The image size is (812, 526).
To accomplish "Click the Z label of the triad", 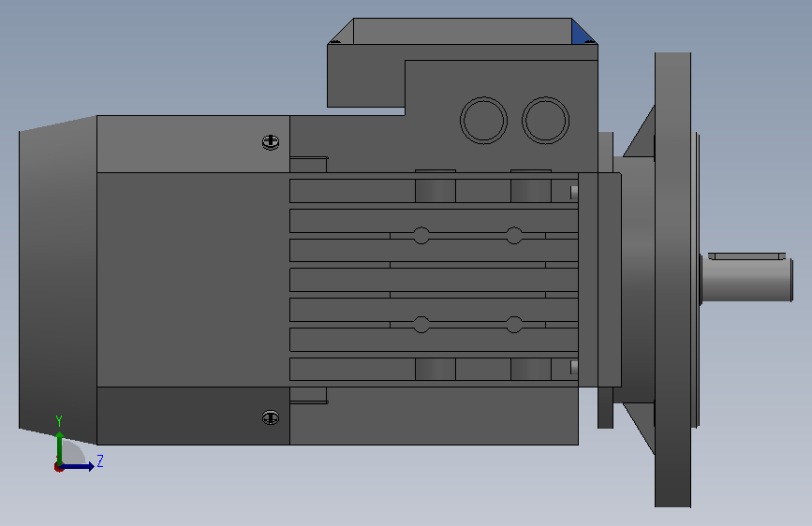I will pyautogui.click(x=100, y=460).
